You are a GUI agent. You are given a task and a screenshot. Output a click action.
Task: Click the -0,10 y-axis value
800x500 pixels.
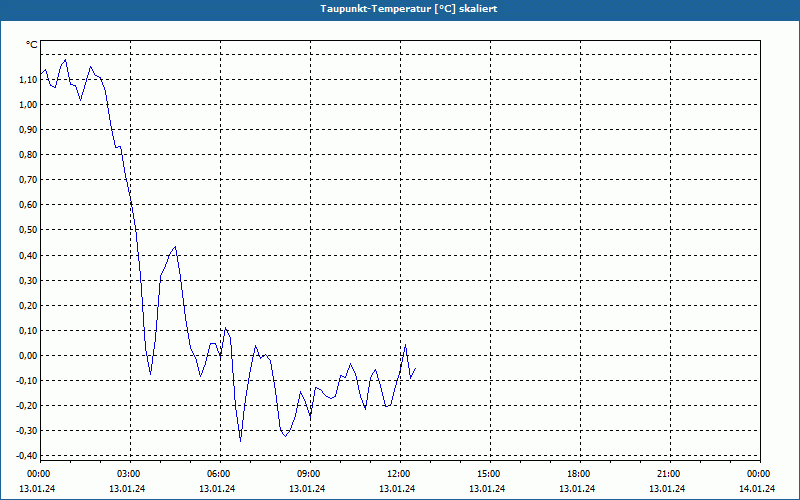27,381
